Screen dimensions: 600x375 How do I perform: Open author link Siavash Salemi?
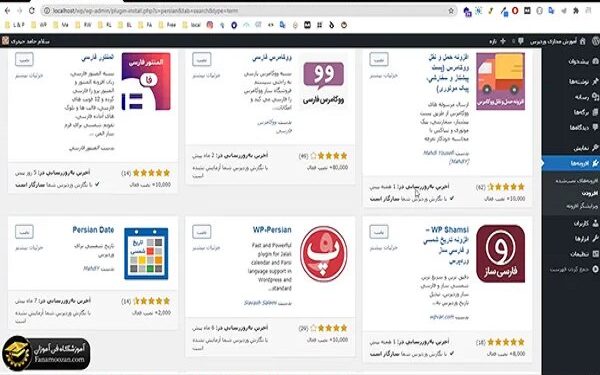260,303
